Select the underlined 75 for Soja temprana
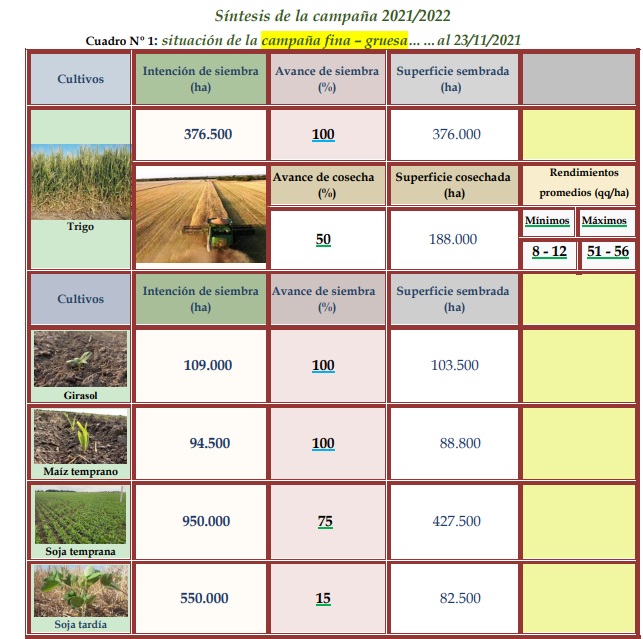Viewport: 643px width, 639px height. tap(323, 521)
